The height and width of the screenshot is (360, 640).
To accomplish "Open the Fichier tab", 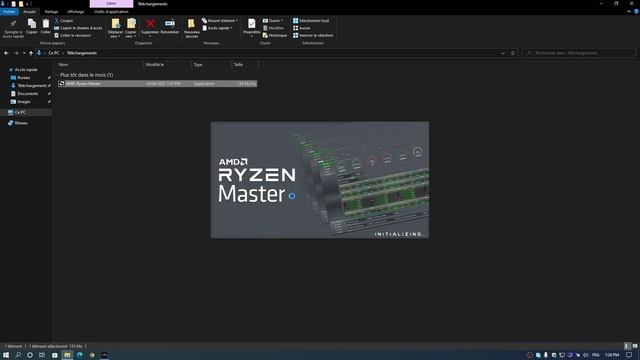I will click(x=9, y=12).
